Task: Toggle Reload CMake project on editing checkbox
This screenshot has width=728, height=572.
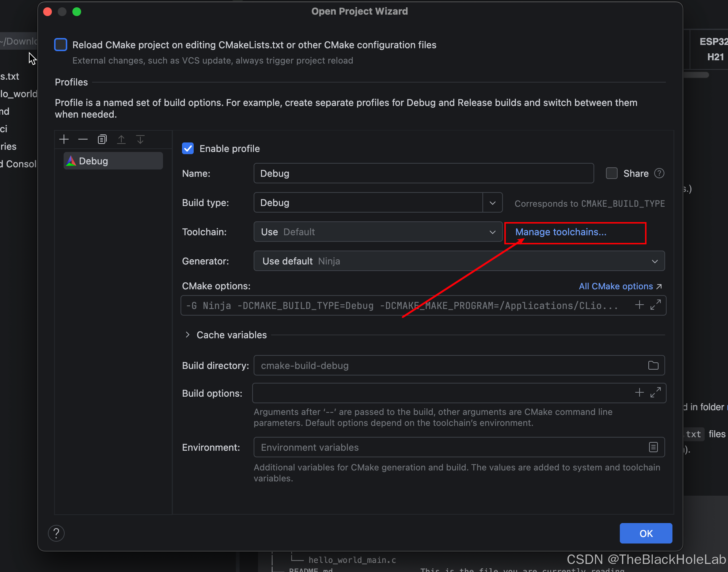Action: [61, 45]
